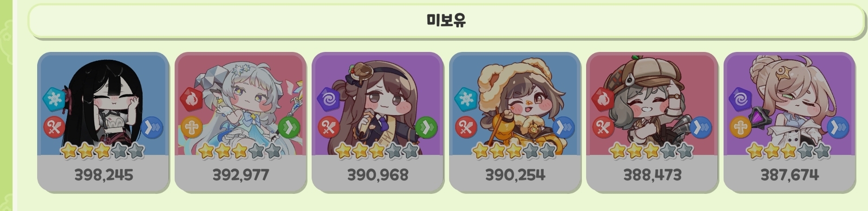Click the red crossed-swords role icon on the 398,245 card

(54, 127)
